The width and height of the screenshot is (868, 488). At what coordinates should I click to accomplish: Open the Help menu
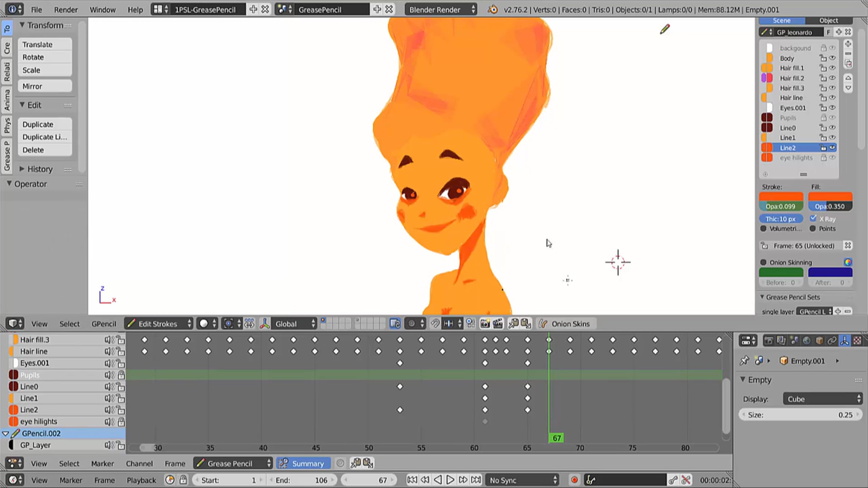click(135, 10)
